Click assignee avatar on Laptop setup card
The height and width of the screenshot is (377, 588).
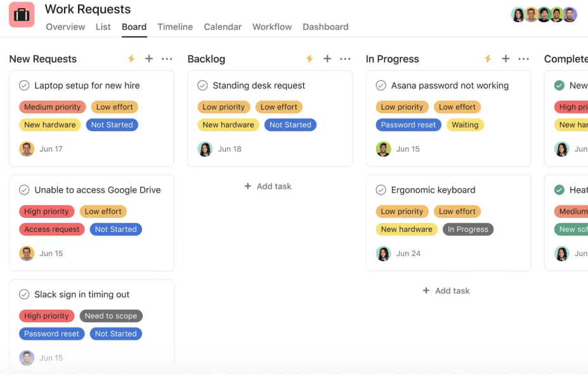point(27,149)
